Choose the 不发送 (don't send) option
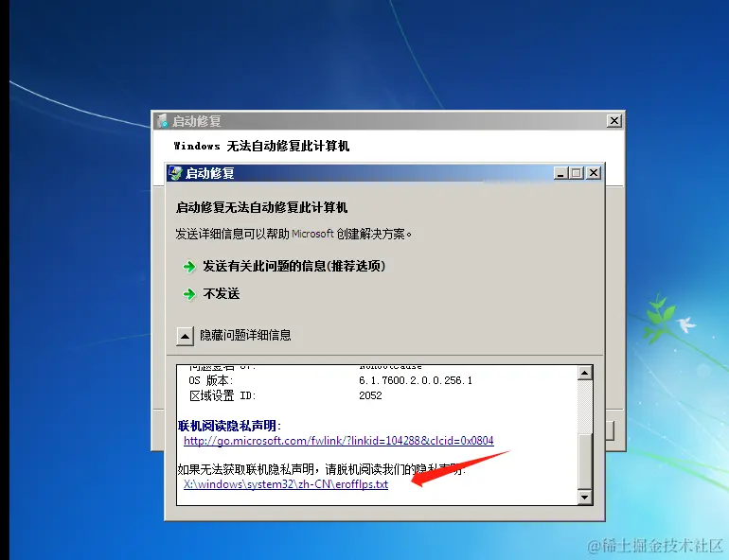The width and height of the screenshot is (729, 560). (222, 293)
